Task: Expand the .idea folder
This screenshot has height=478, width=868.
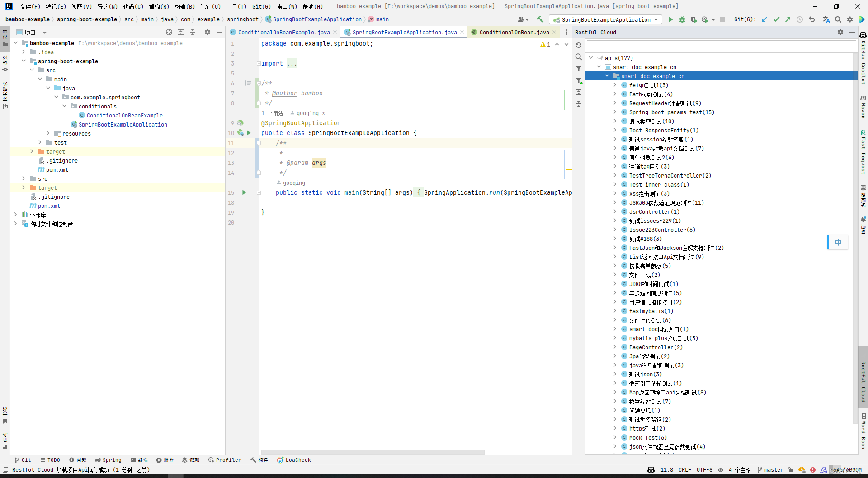Action: pyautogui.click(x=24, y=52)
